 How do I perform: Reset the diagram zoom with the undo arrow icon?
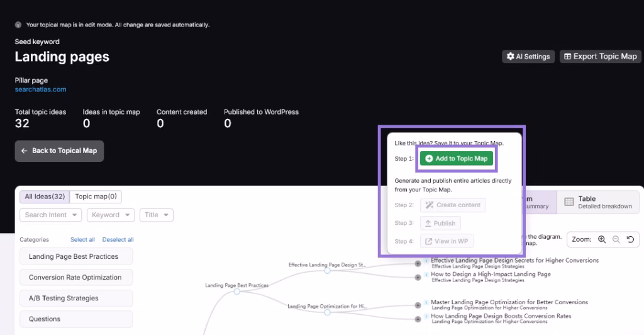tap(630, 239)
